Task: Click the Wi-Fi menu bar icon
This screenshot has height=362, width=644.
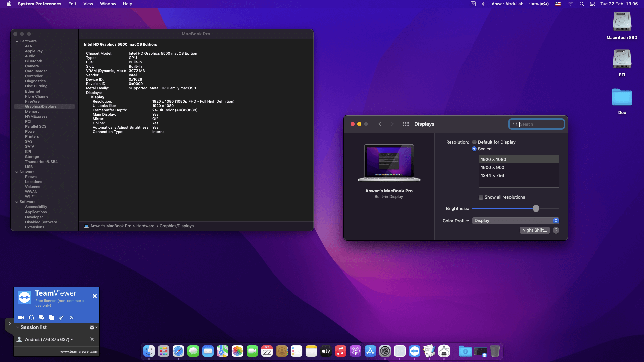Action: tap(571, 4)
